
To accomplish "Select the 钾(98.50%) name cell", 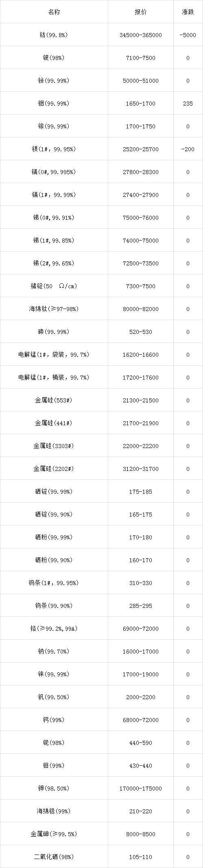I will tap(54, 788).
